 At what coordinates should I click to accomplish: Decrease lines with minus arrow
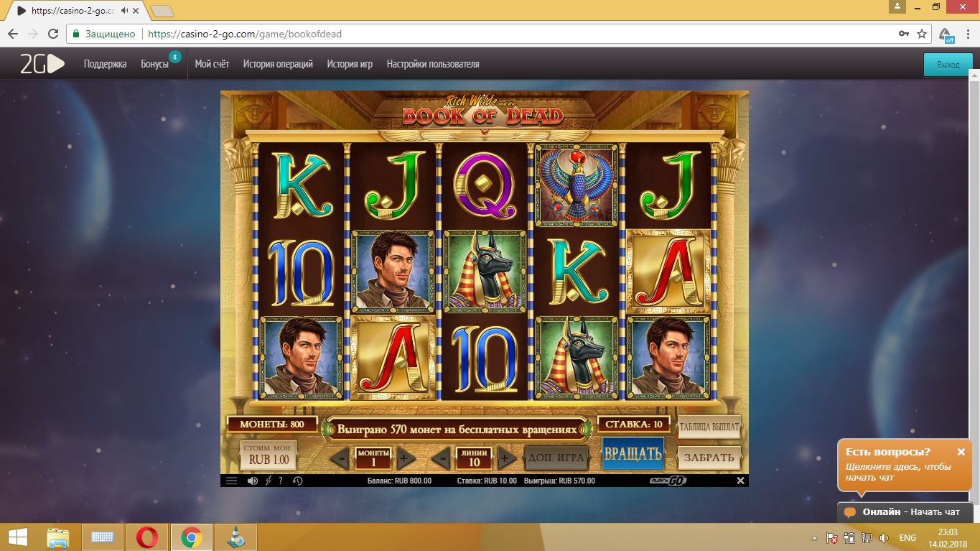pyautogui.click(x=440, y=458)
